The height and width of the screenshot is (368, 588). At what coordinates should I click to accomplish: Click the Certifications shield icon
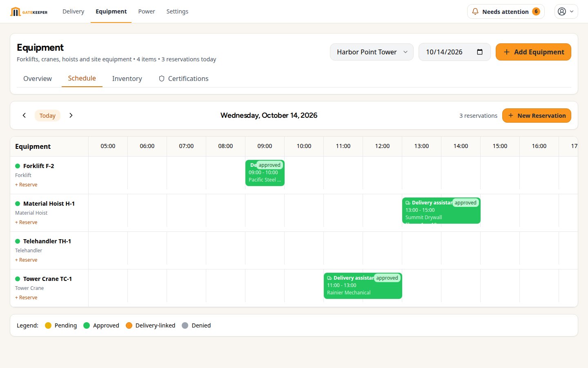(162, 79)
